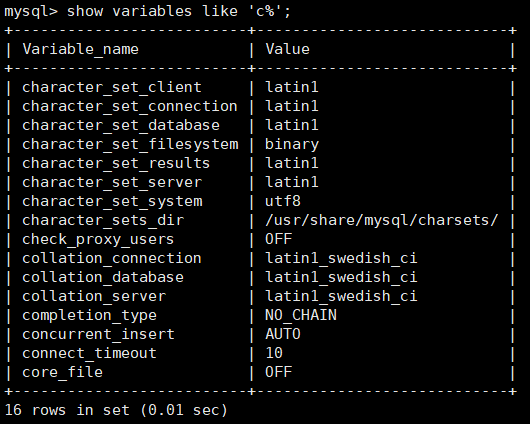Click the collation_server variable name
Screen dimensions: 530x424
[x=94, y=296]
